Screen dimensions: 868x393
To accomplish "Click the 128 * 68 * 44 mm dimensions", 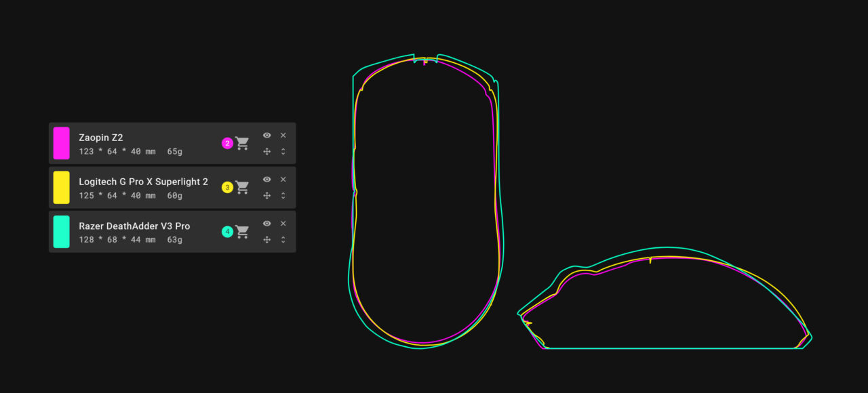I will coord(117,240).
